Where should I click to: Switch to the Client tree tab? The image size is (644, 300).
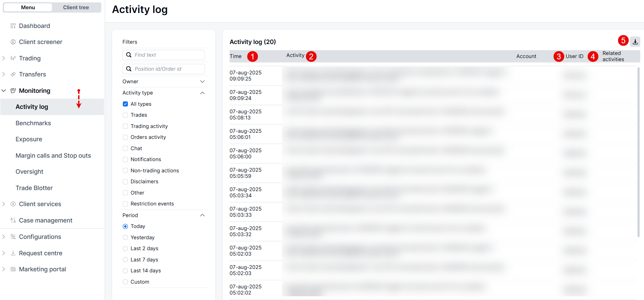point(76,8)
